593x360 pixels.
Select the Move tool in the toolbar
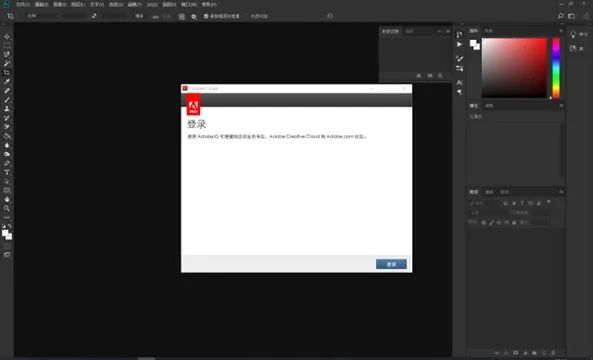(x=7, y=37)
